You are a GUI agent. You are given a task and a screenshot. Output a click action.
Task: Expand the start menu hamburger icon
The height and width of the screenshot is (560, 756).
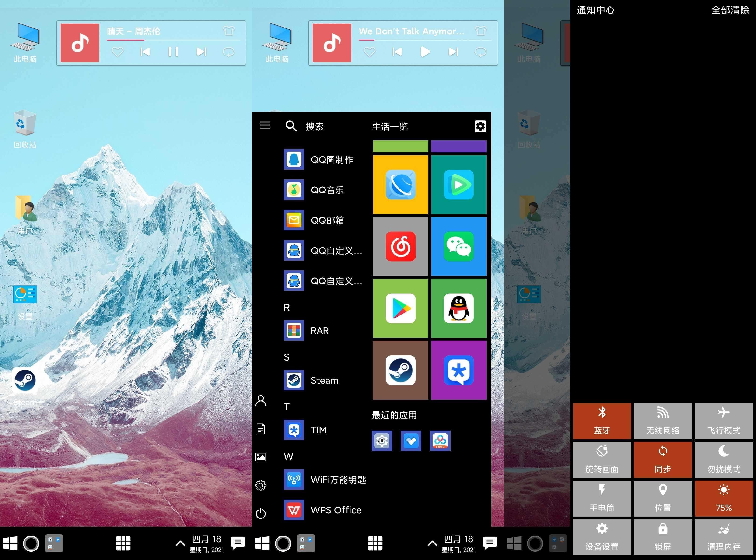pos(265,125)
